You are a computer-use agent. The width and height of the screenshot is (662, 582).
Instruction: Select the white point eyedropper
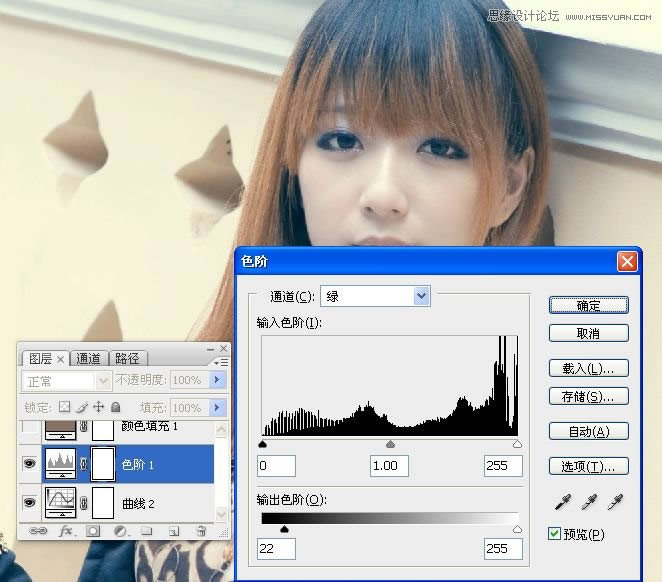[615, 502]
